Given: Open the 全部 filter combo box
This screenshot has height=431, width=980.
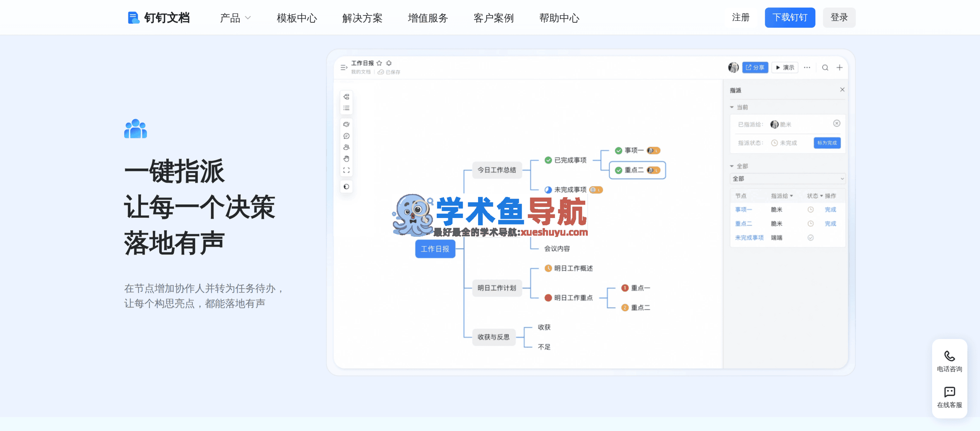Looking at the screenshot, I should [x=788, y=179].
